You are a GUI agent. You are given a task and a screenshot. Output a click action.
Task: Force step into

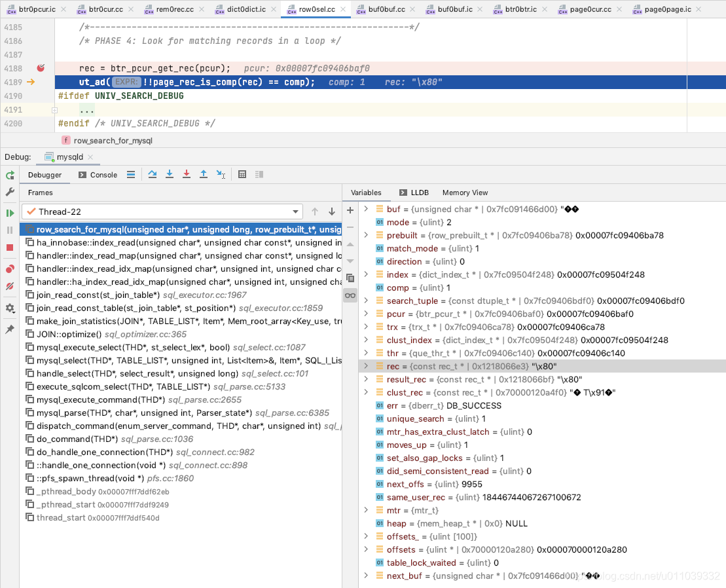click(187, 175)
